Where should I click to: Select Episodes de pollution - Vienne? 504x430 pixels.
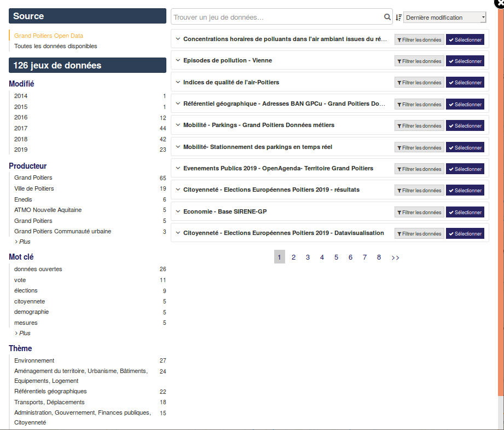coord(465,61)
